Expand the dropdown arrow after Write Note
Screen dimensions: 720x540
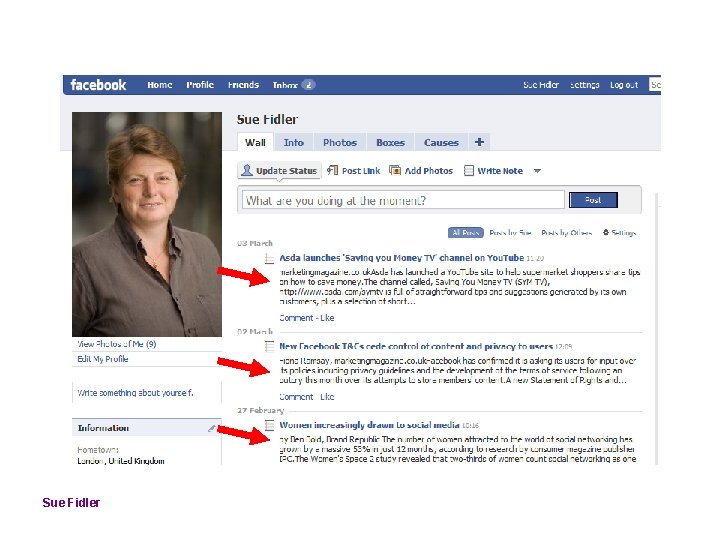(x=537, y=171)
